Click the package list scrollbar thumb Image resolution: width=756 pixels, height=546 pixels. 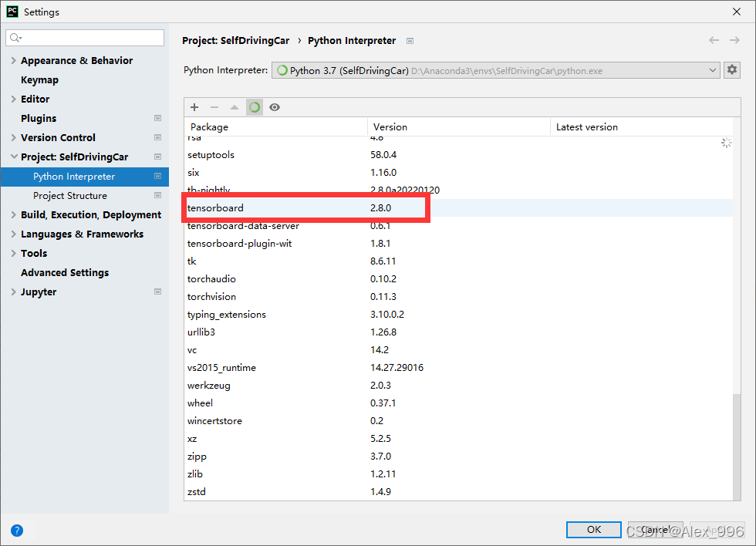736,447
